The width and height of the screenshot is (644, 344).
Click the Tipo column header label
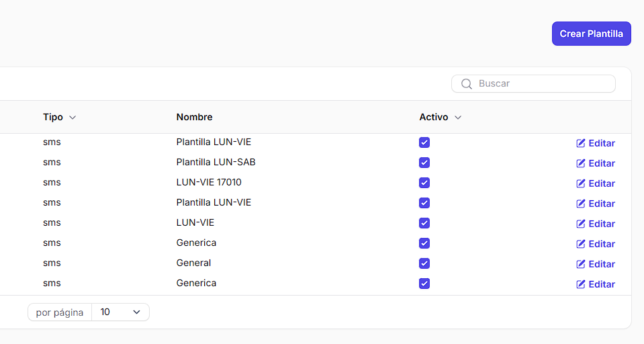[x=53, y=117]
